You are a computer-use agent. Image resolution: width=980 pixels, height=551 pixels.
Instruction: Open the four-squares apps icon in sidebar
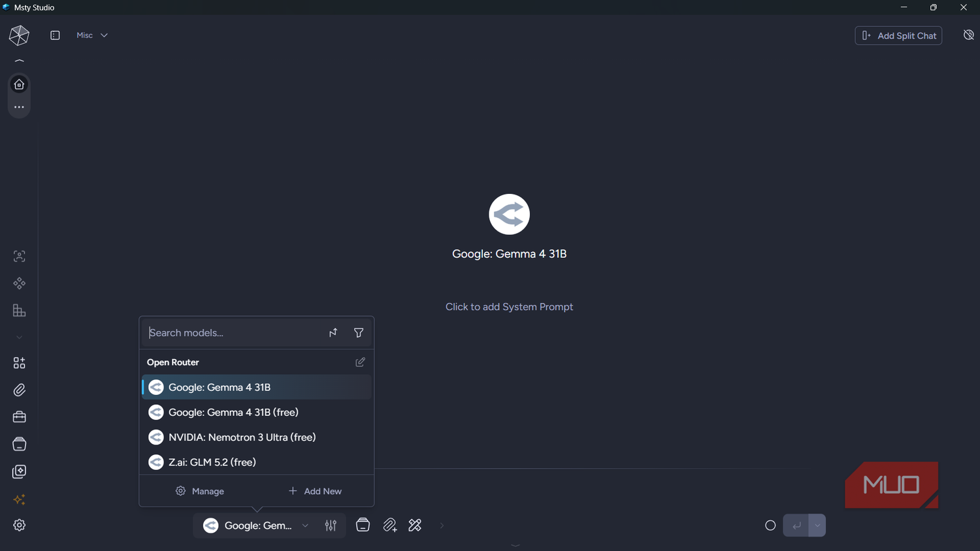point(19,363)
